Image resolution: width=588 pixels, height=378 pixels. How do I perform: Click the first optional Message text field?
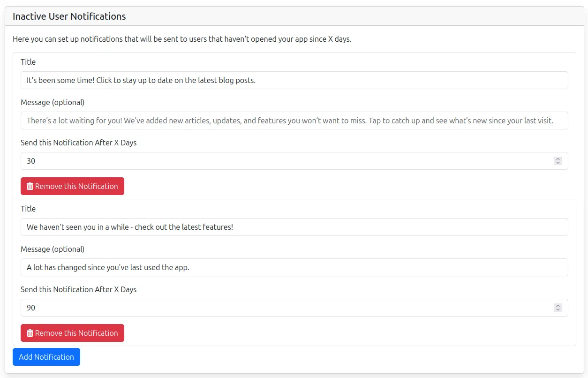point(294,120)
